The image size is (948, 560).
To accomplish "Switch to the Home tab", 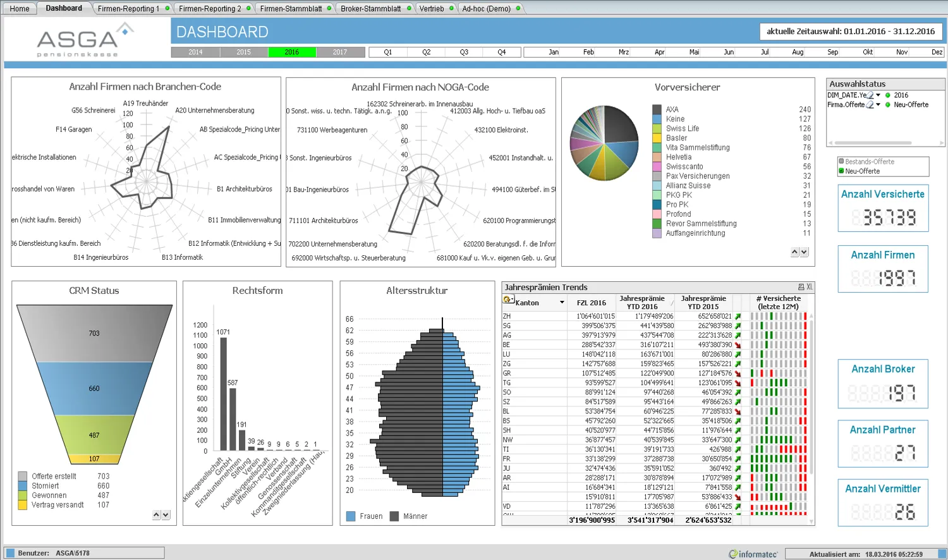I will (x=20, y=8).
